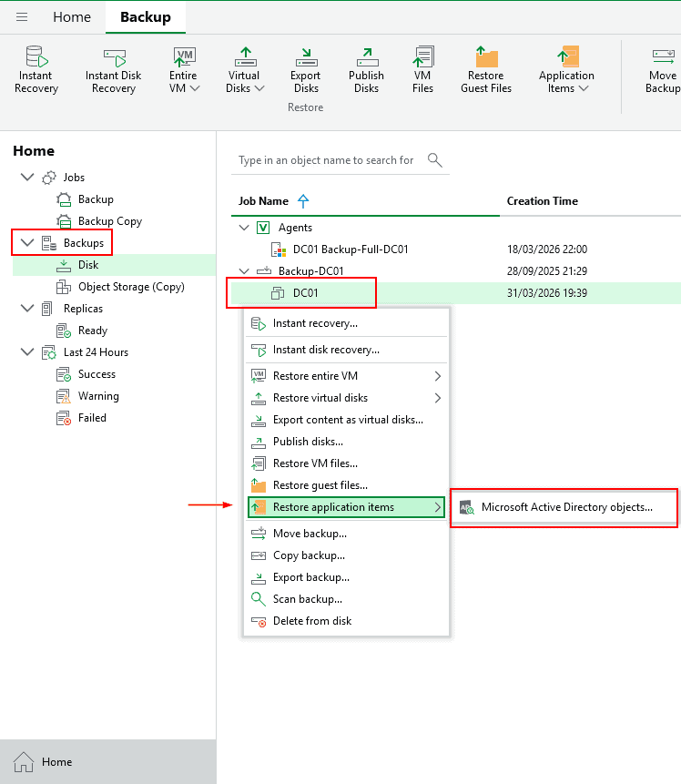Sort by the Creation Time column header
This screenshot has width=681, height=784.
542,201
